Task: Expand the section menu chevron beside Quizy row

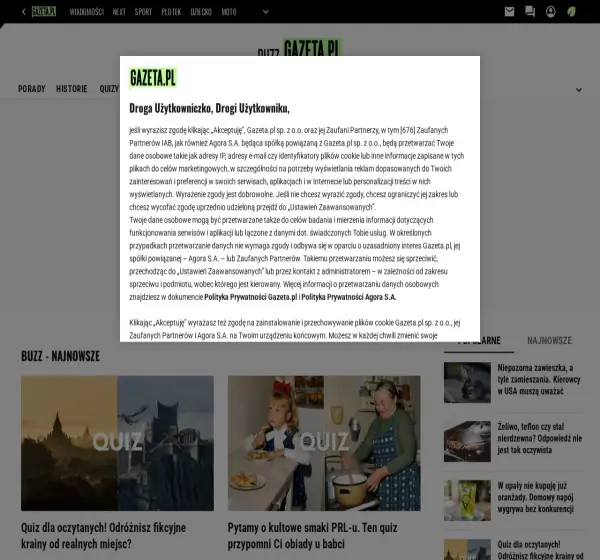Action: click(x=579, y=90)
